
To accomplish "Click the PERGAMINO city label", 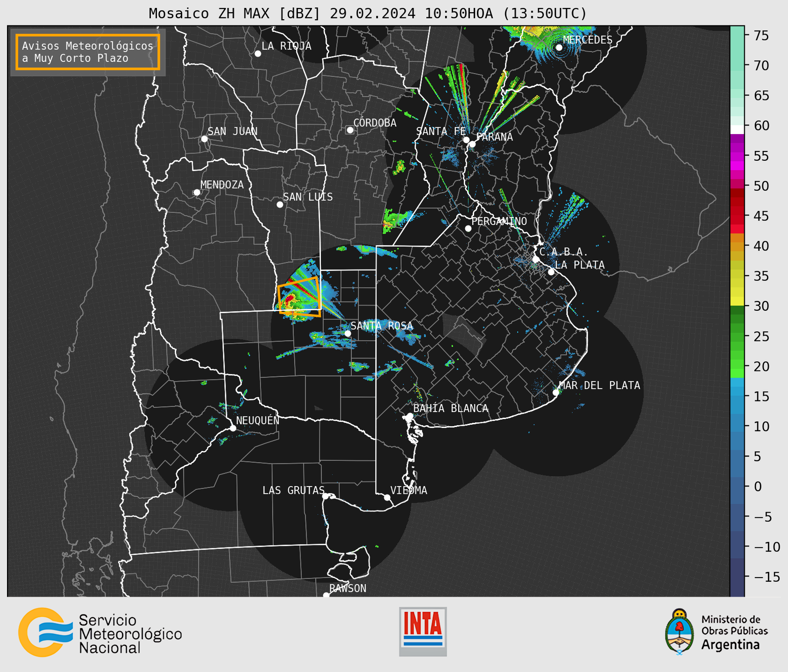I will [499, 221].
